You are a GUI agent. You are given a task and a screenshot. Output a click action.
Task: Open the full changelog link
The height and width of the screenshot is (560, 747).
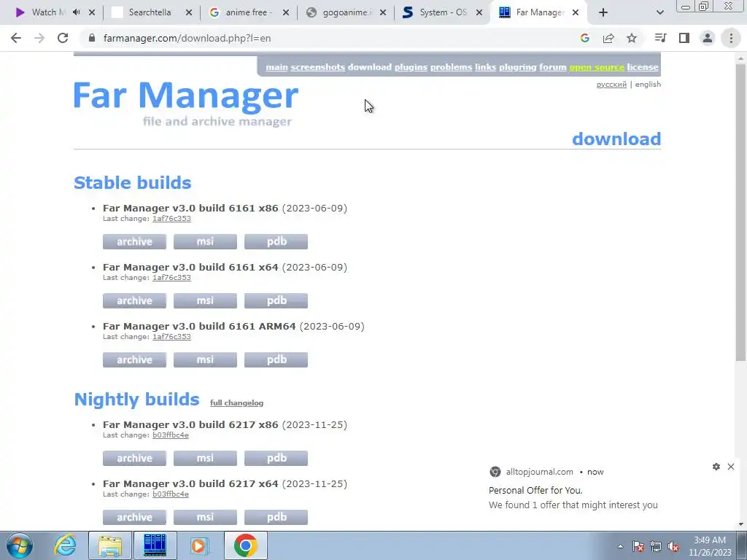pos(237,402)
